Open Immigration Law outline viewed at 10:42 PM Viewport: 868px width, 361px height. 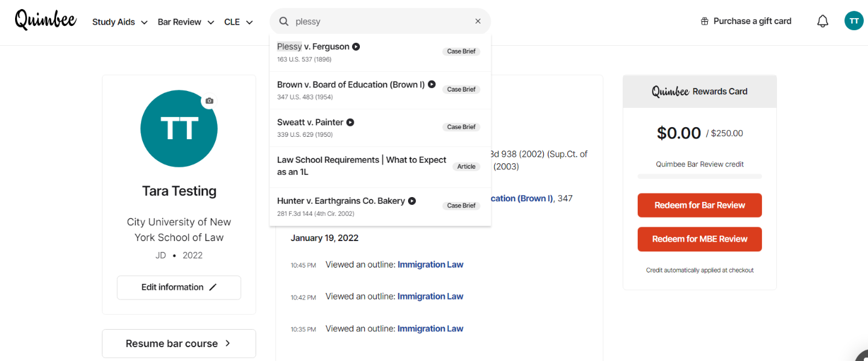(x=430, y=297)
